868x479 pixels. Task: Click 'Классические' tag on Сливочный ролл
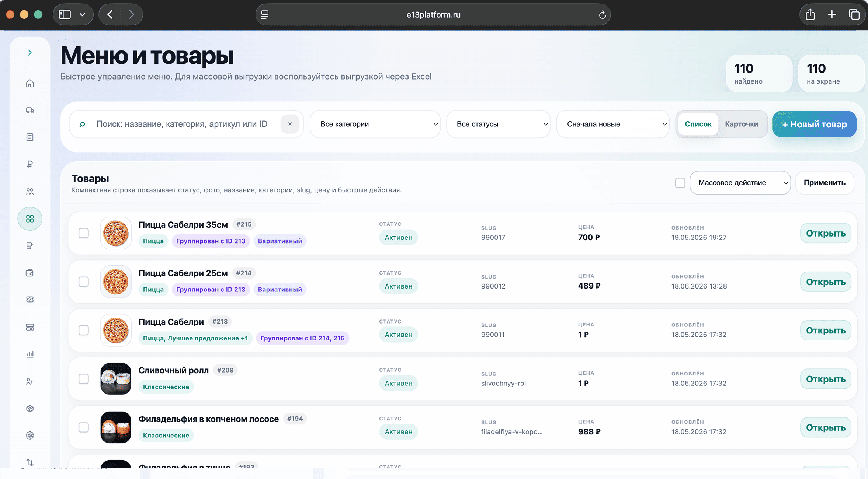click(x=166, y=387)
